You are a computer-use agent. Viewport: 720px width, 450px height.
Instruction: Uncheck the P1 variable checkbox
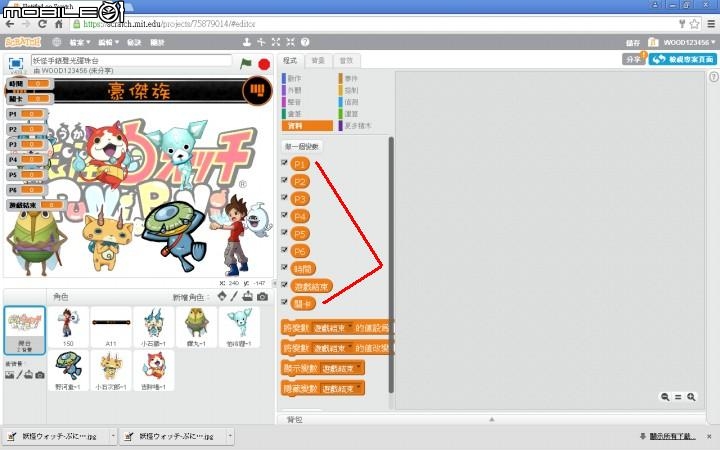pos(284,163)
